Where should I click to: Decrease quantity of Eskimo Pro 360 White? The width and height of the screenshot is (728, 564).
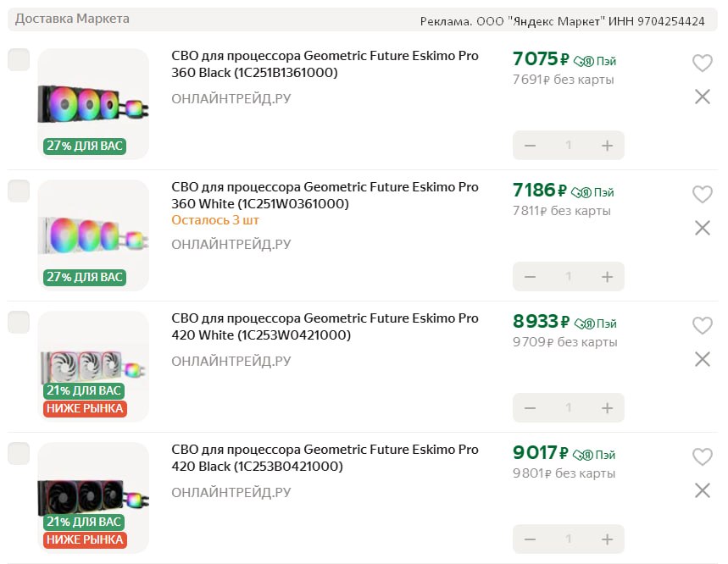(x=531, y=277)
